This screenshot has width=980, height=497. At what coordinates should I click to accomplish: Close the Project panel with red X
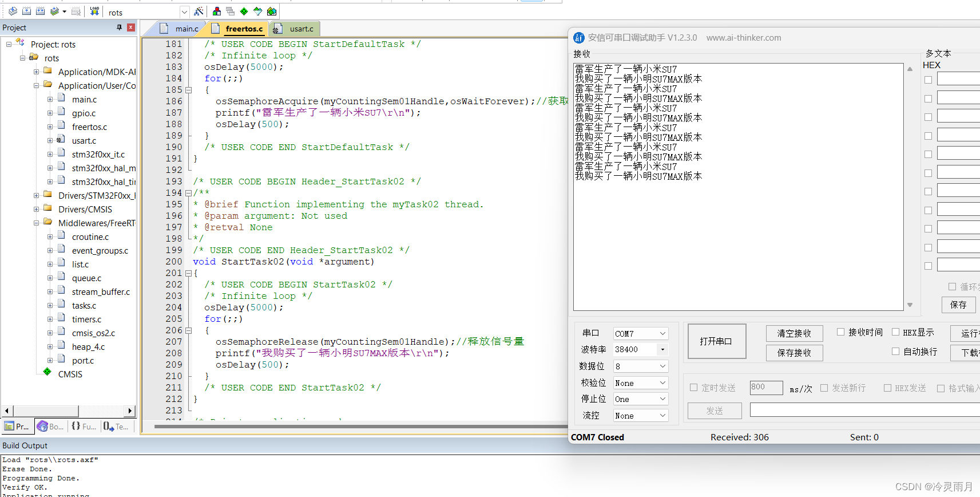[x=131, y=27]
